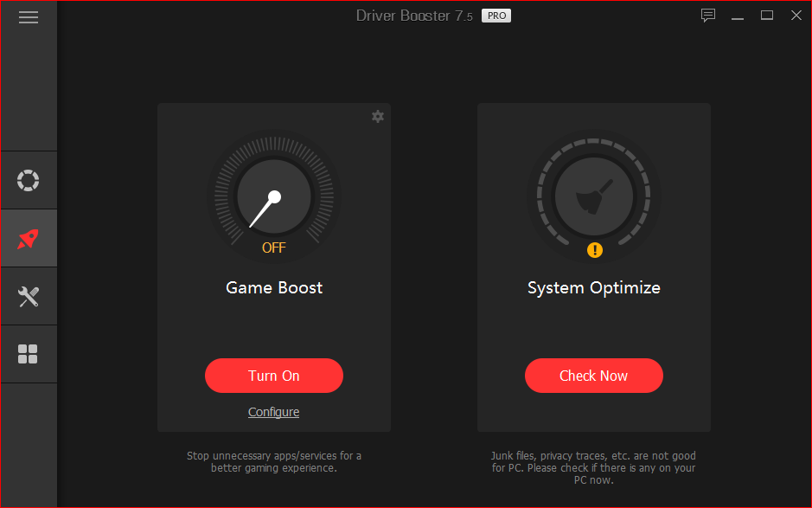Open the Action Center grid icon
Image resolution: width=812 pixels, height=508 pixels.
click(x=28, y=355)
